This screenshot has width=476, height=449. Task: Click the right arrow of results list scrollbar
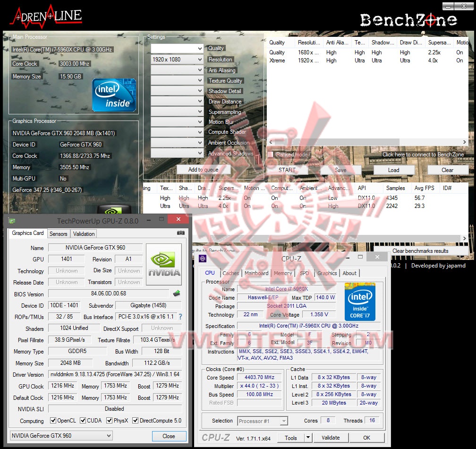[465, 239]
